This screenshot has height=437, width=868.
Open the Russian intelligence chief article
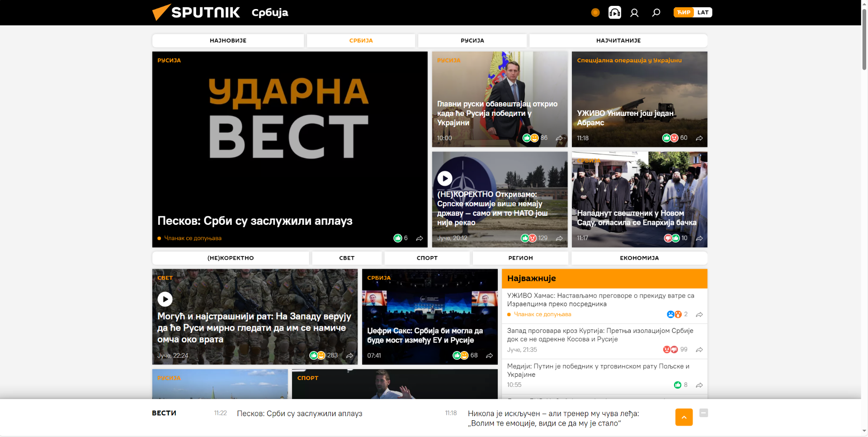point(497,113)
